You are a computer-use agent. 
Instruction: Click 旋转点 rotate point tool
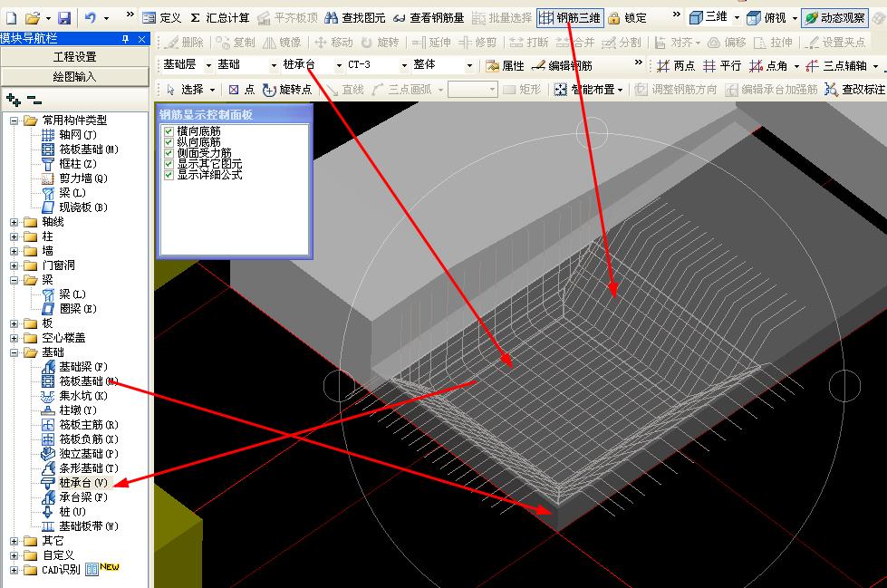(x=287, y=90)
